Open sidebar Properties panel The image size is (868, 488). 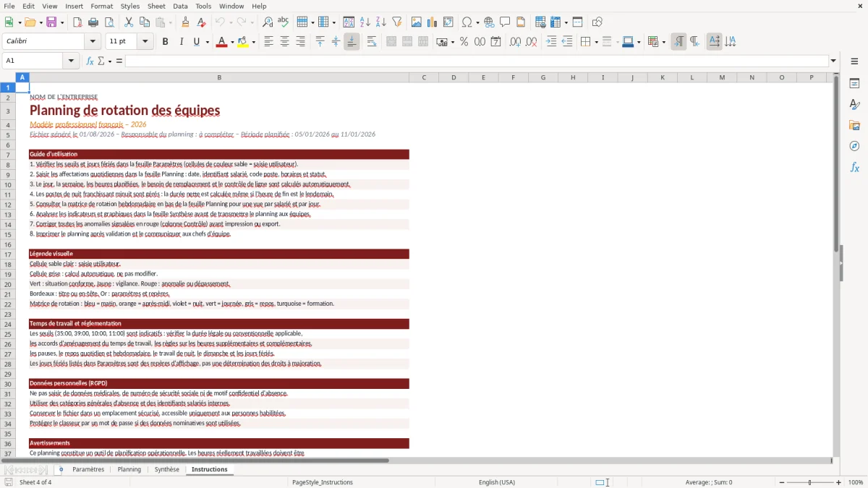(854, 84)
